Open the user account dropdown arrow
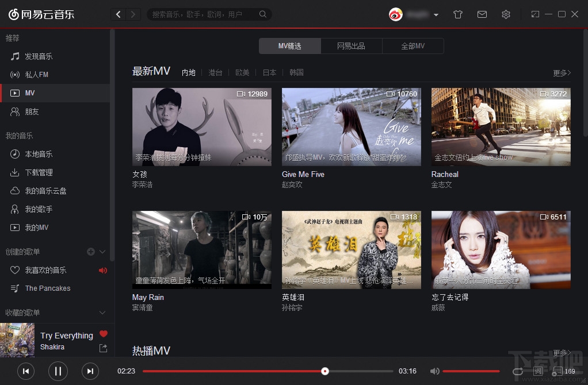This screenshot has height=385, width=588. [x=436, y=14]
